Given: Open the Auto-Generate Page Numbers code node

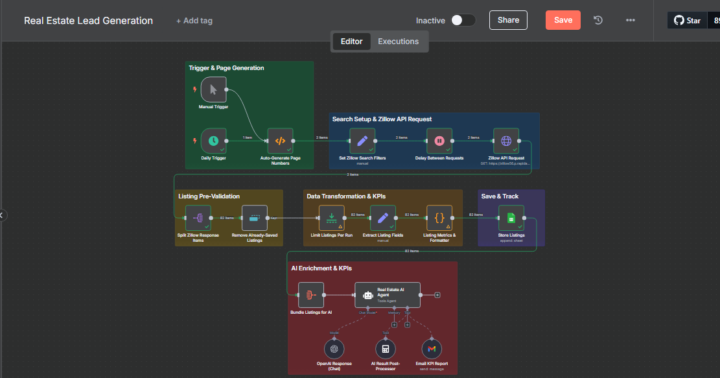Looking at the screenshot, I should click(280, 141).
